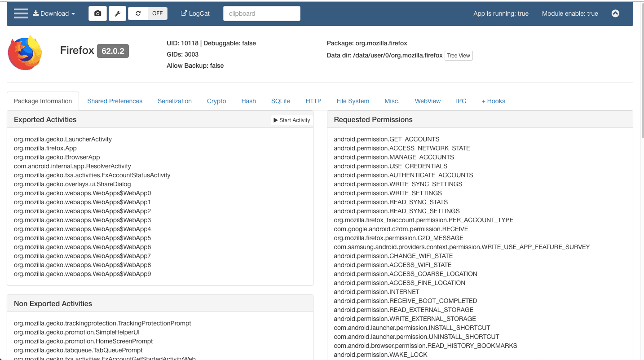
Task: Toggle the auto-refresh OFF switch
Action: (157, 13)
